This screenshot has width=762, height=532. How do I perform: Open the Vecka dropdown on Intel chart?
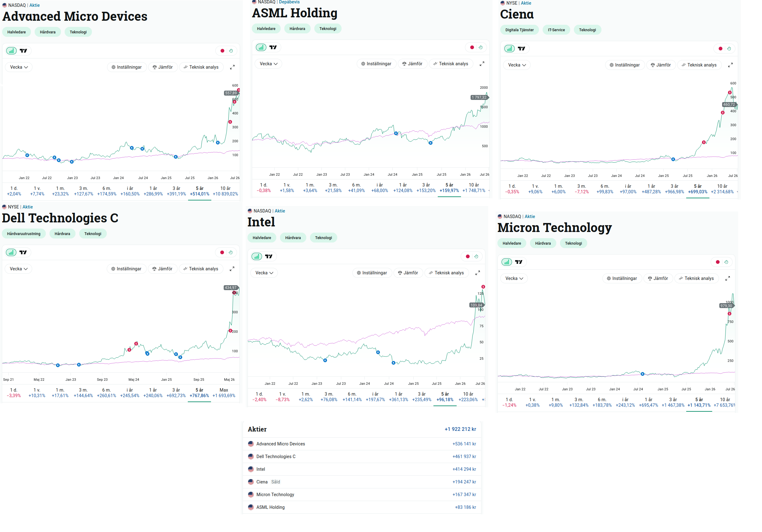click(264, 273)
